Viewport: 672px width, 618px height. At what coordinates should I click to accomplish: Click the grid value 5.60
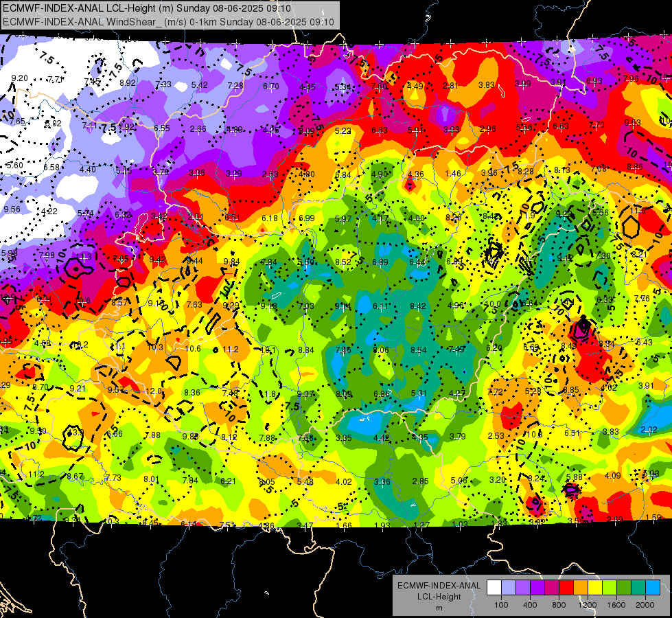14,165
